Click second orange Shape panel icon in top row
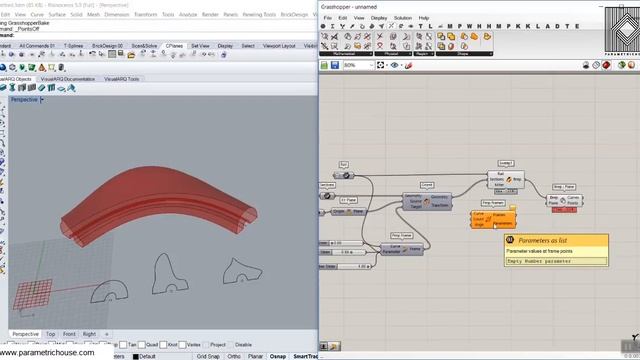The height and width of the screenshot is (360, 640). point(451,37)
